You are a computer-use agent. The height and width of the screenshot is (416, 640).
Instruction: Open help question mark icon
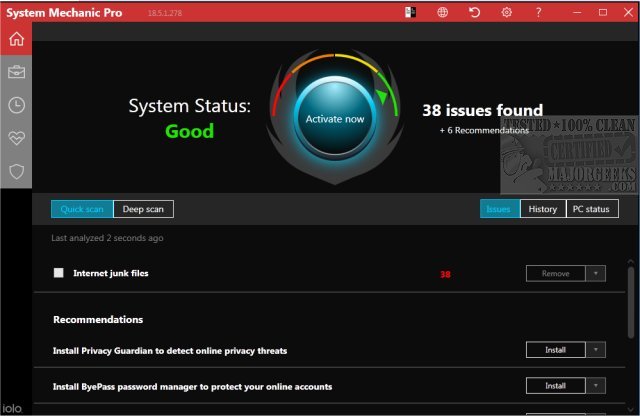[538, 12]
